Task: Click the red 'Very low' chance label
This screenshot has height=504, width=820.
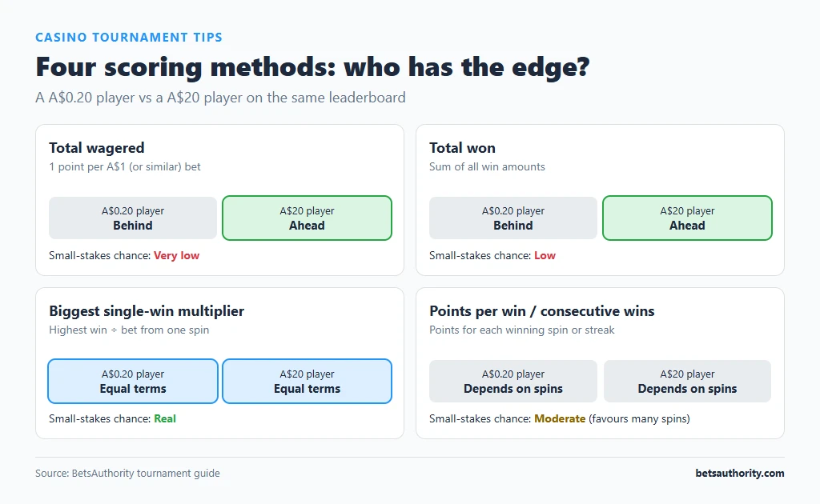Action: (176, 255)
